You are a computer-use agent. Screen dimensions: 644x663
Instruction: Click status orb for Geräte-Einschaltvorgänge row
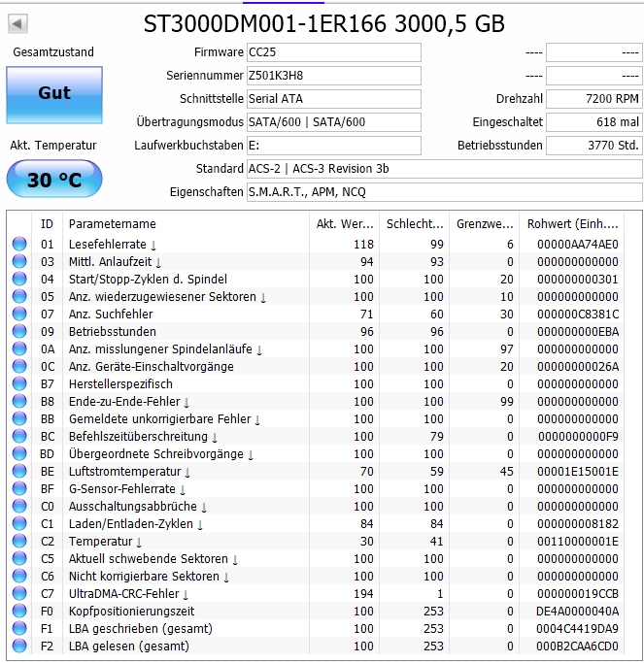(x=19, y=366)
